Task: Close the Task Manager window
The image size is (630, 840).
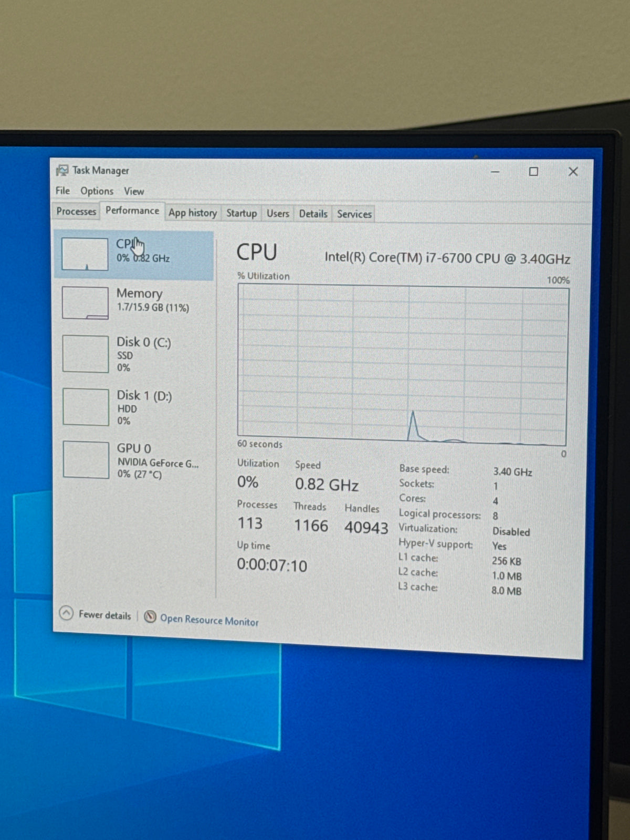Action: tap(573, 172)
